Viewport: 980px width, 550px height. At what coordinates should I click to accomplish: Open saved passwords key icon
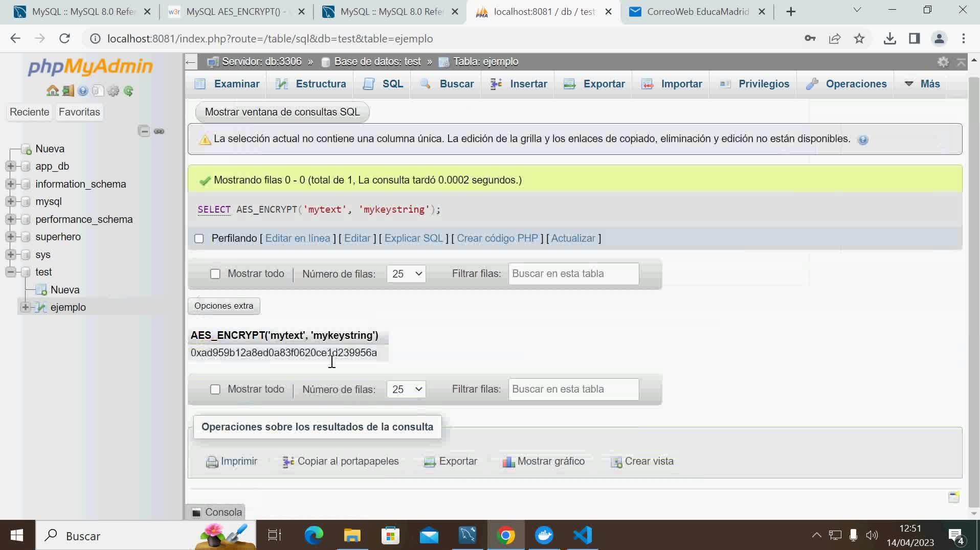(x=810, y=38)
